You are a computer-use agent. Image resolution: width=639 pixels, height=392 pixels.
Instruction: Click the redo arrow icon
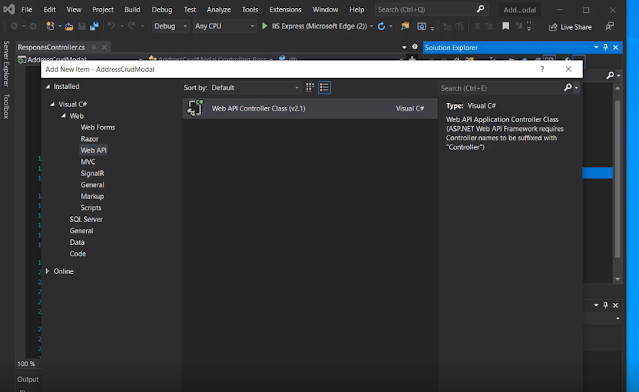[x=131, y=26]
